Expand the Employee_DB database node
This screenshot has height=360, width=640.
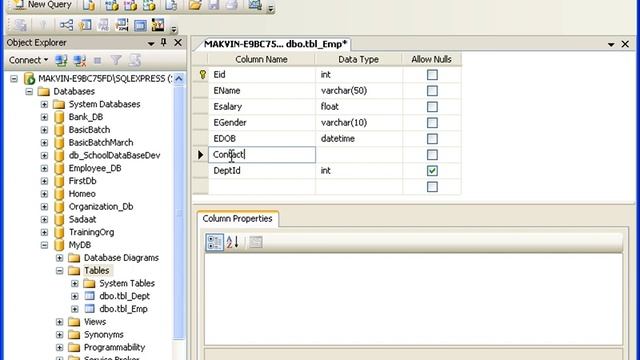click(x=44, y=168)
